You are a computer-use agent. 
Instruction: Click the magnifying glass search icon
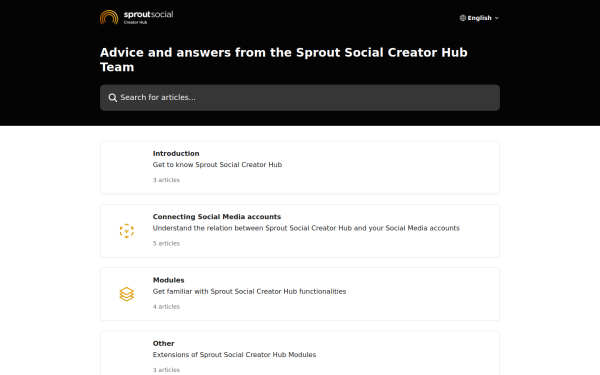click(112, 98)
